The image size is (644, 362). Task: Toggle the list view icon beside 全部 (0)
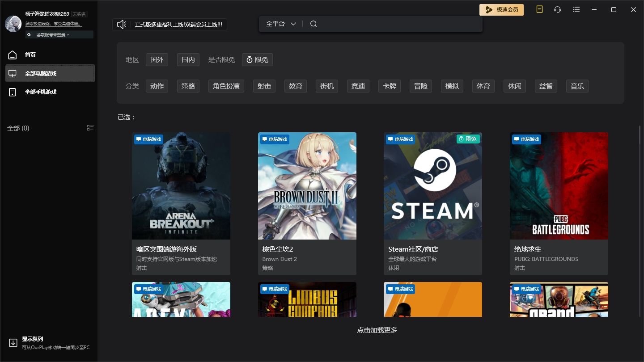[90, 128]
